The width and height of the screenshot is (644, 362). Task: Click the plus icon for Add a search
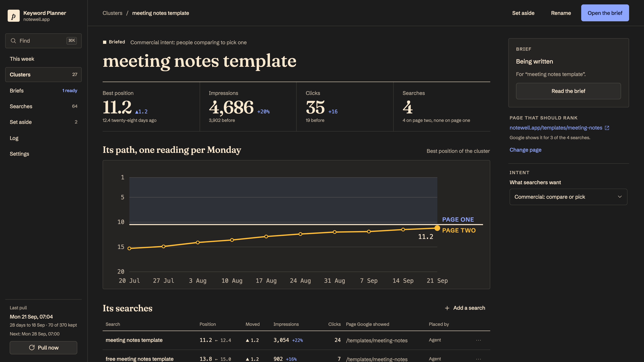447,308
